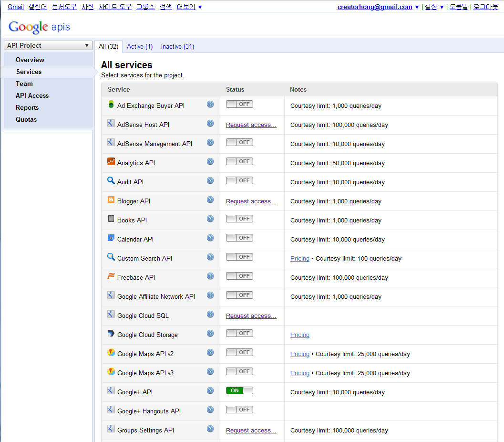This screenshot has height=442, width=504.
Task: Switch to the Inactive services tab
Action: (x=177, y=46)
